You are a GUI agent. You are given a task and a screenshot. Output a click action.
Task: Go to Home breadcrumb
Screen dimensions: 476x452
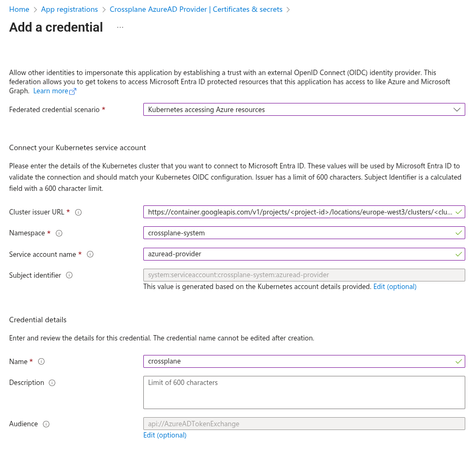pos(19,10)
